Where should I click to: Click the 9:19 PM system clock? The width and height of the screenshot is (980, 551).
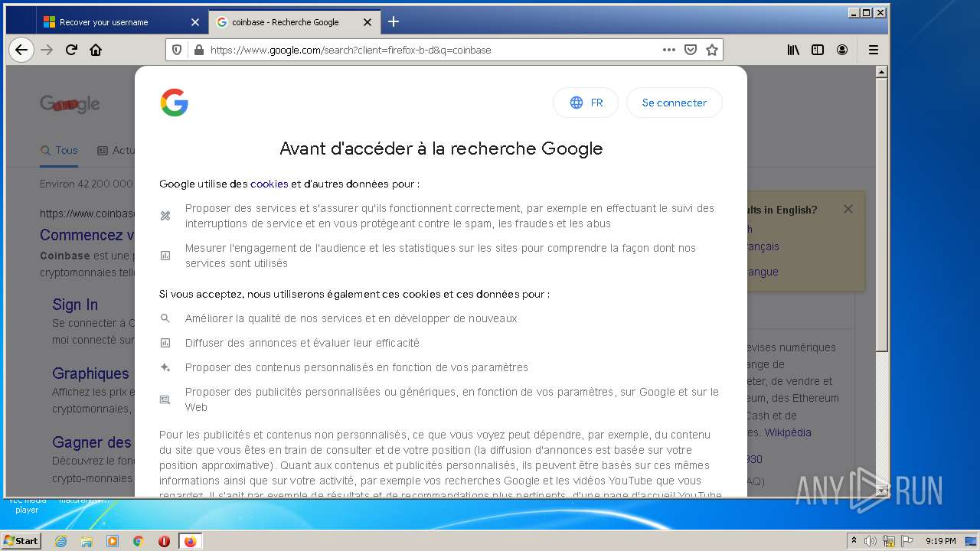(940, 541)
